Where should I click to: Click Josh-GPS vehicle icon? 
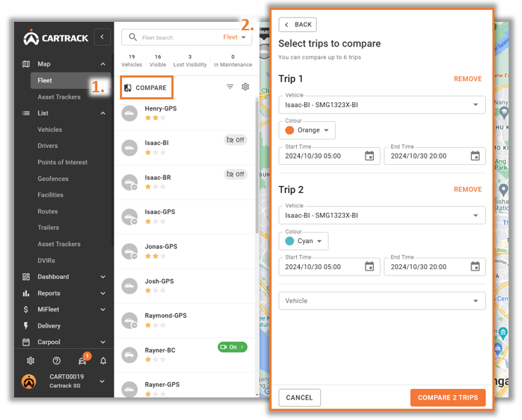[x=130, y=286]
